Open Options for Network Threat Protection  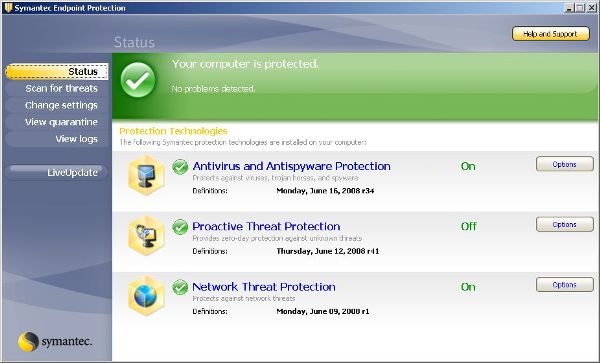[564, 285]
